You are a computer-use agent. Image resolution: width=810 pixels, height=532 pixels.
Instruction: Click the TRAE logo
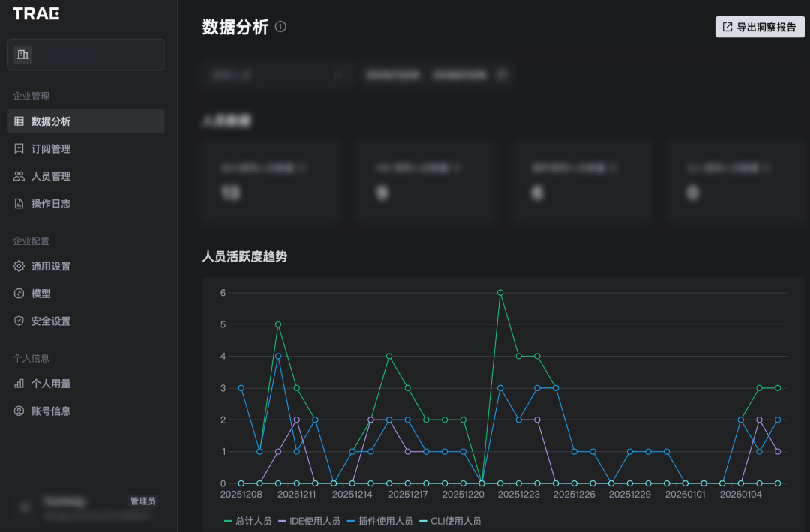point(36,14)
